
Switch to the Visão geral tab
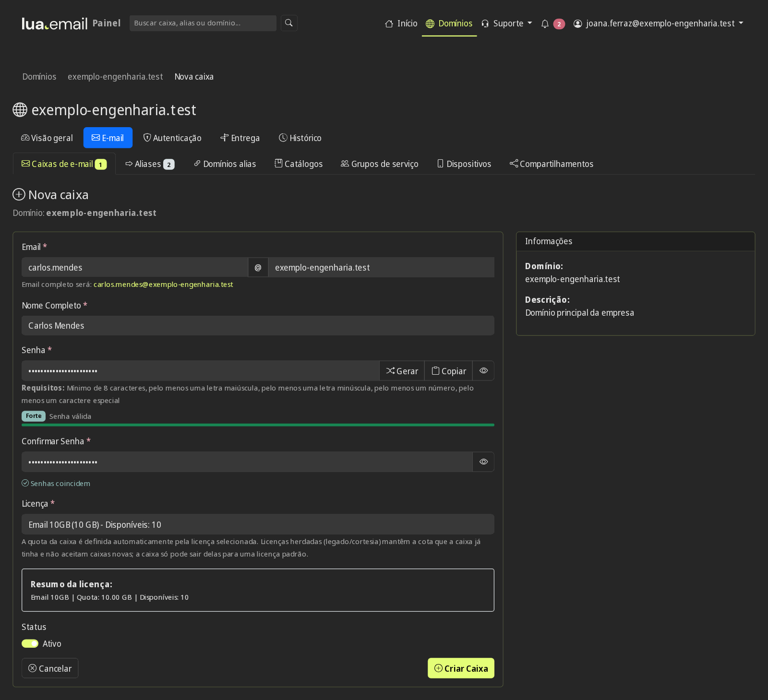pyautogui.click(x=47, y=138)
